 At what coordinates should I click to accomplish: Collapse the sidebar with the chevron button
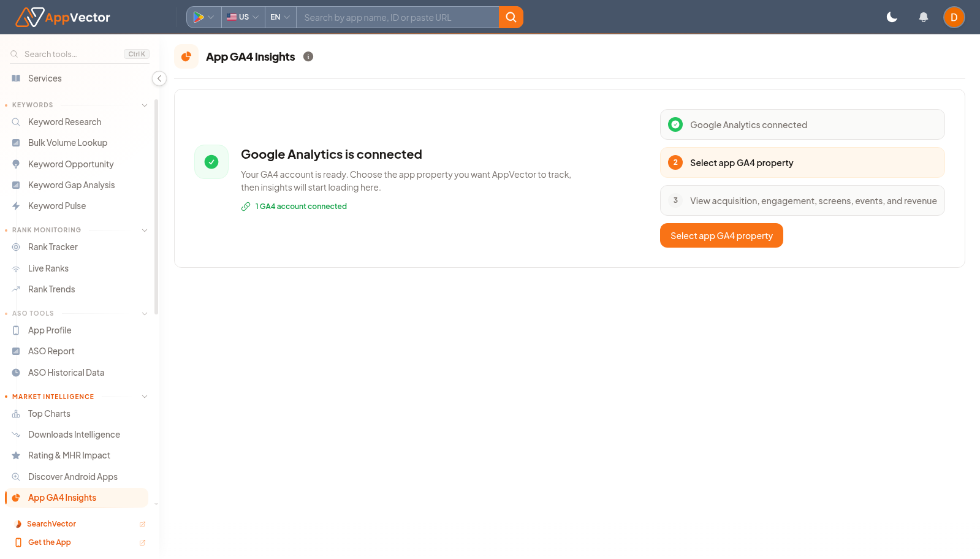pos(159,78)
